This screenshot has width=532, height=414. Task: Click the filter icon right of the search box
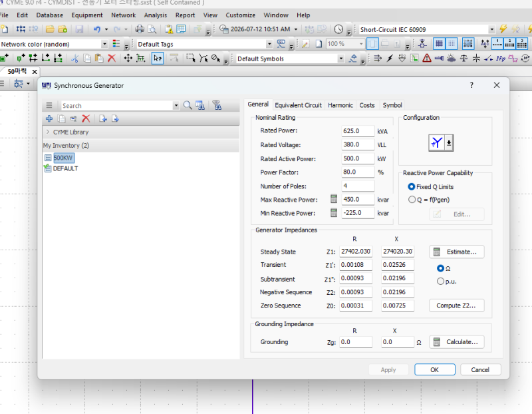217,105
